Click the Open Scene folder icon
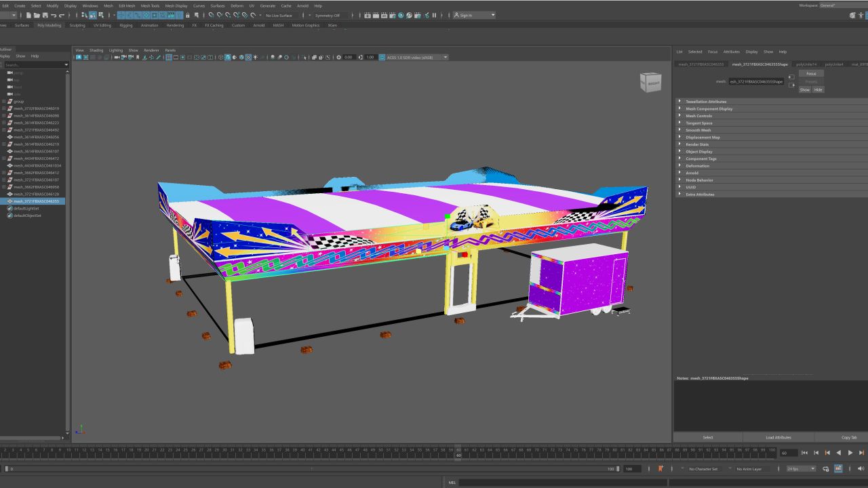This screenshot has height=488, width=868. (x=37, y=15)
